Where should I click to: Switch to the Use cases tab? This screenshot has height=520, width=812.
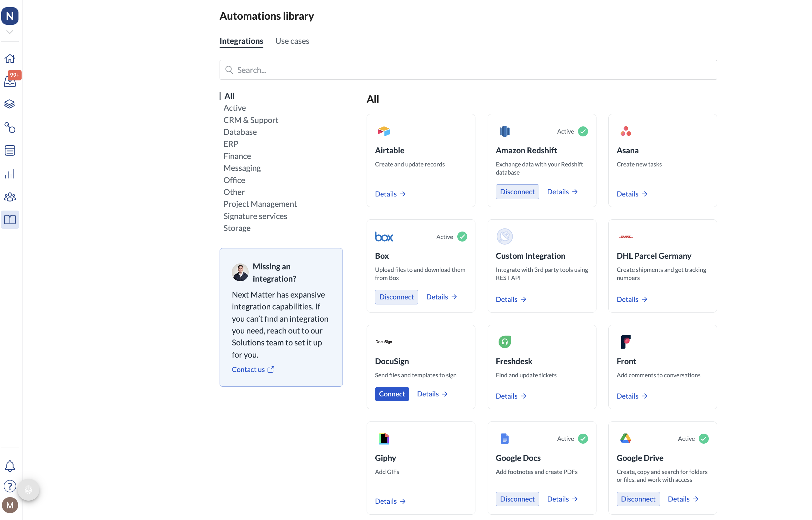[x=292, y=41]
